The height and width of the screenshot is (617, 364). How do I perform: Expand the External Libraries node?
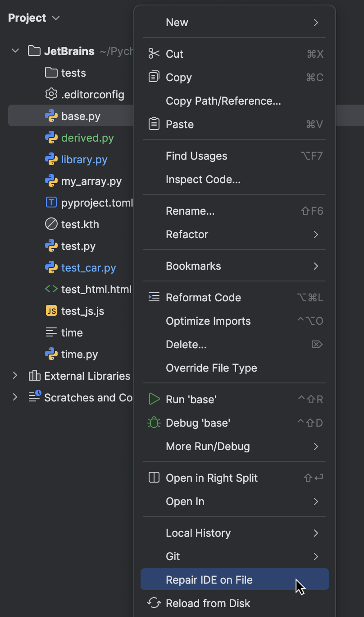point(15,376)
